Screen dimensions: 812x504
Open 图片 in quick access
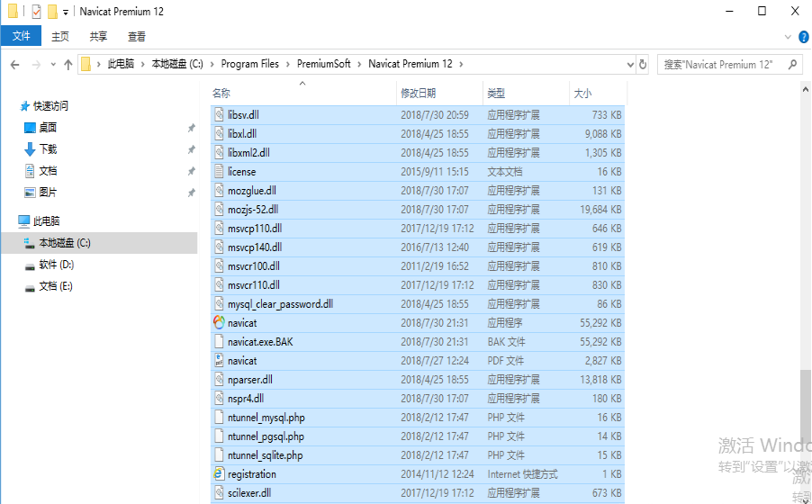(x=48, y=193)
